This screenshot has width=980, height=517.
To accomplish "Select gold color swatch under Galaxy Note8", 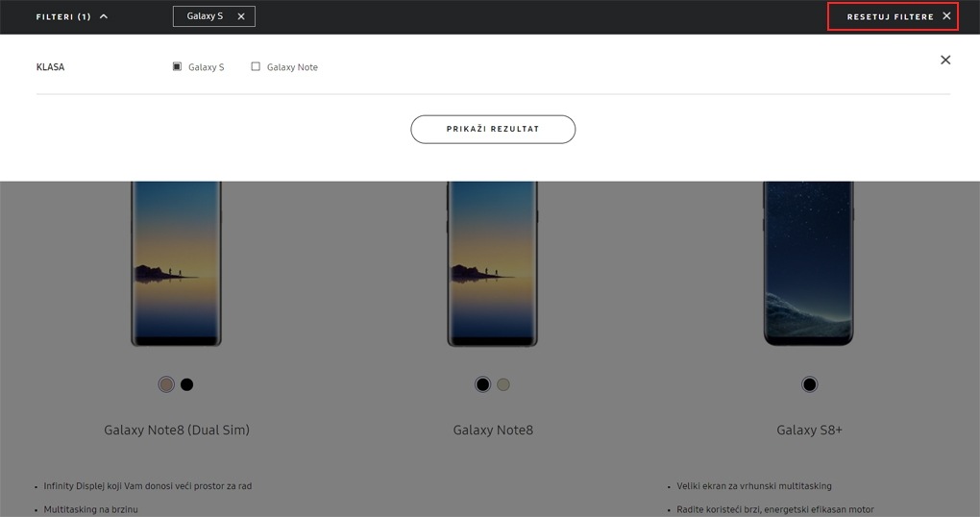I will point(503,384).
